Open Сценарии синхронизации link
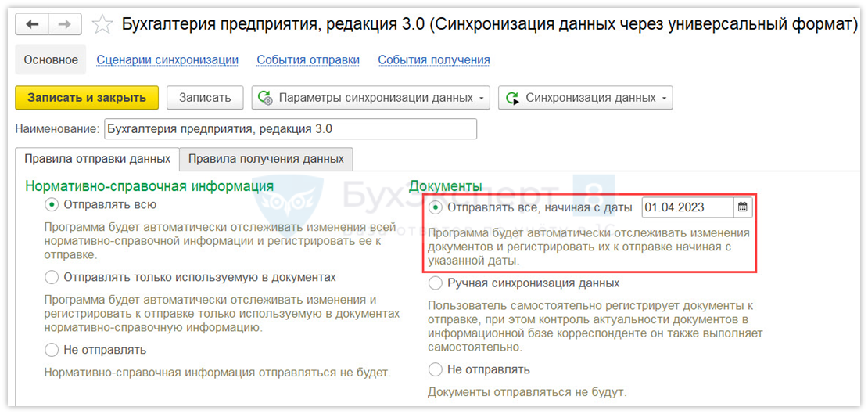The image size is (868, 414). (167, 59)
